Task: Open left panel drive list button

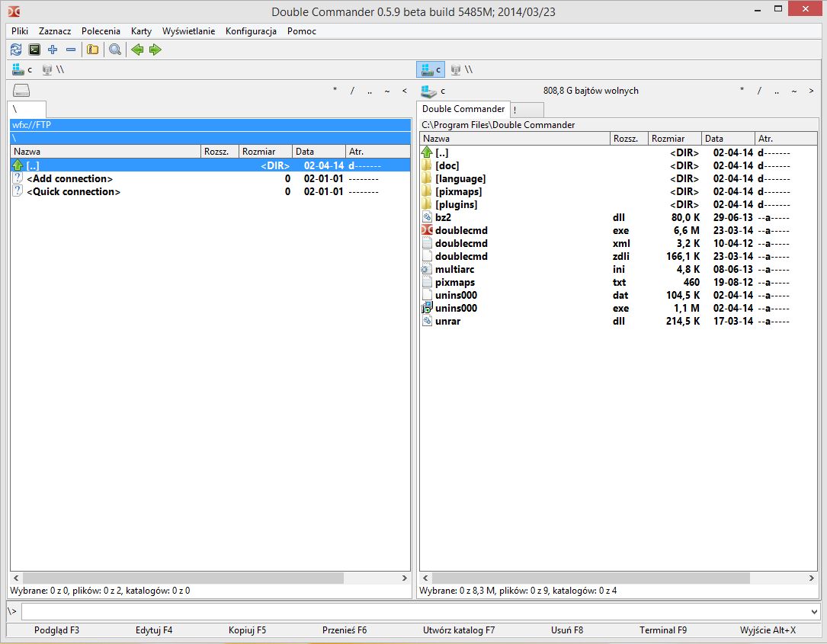Action: [x=21, y=91]
